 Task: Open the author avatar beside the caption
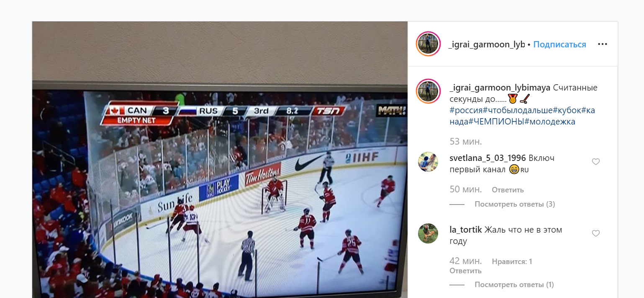pyautogui.click(x=428, y=91)
